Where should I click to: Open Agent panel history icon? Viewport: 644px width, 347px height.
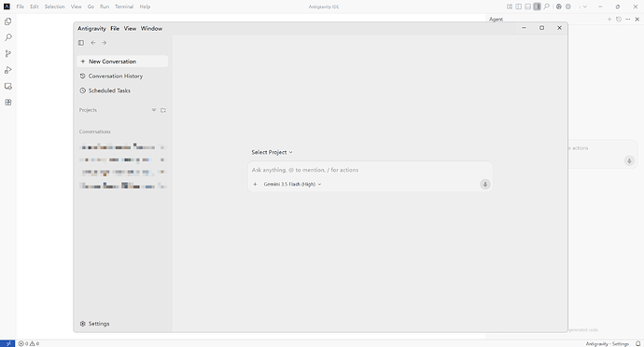pos(619,20)
